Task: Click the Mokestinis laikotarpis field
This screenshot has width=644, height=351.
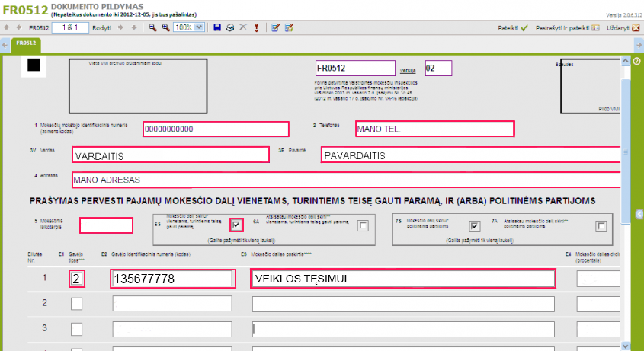Action: point(106,225)
